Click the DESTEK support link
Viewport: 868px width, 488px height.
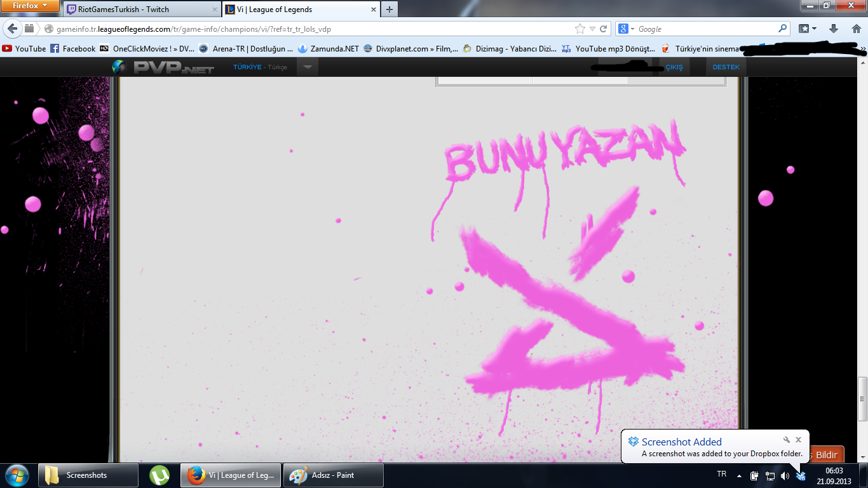coord(726,67)
